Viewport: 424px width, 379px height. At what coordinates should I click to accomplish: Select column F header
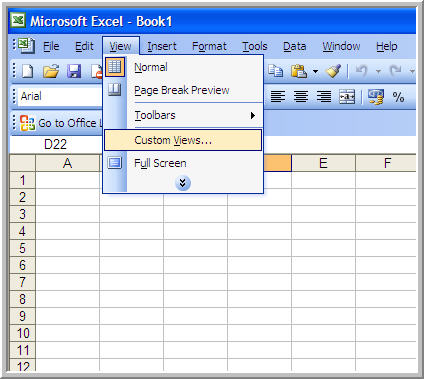click(x=386, y=163)
